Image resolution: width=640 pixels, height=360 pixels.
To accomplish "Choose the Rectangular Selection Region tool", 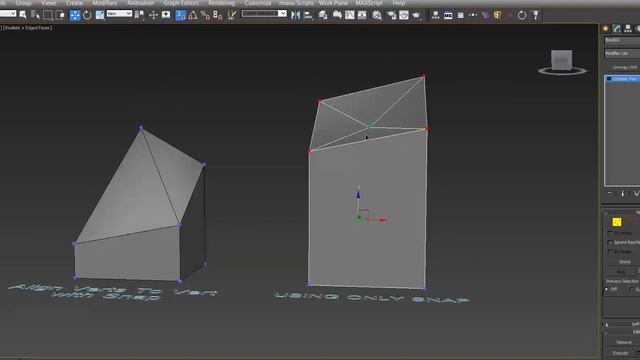I will tap(48, 15).
